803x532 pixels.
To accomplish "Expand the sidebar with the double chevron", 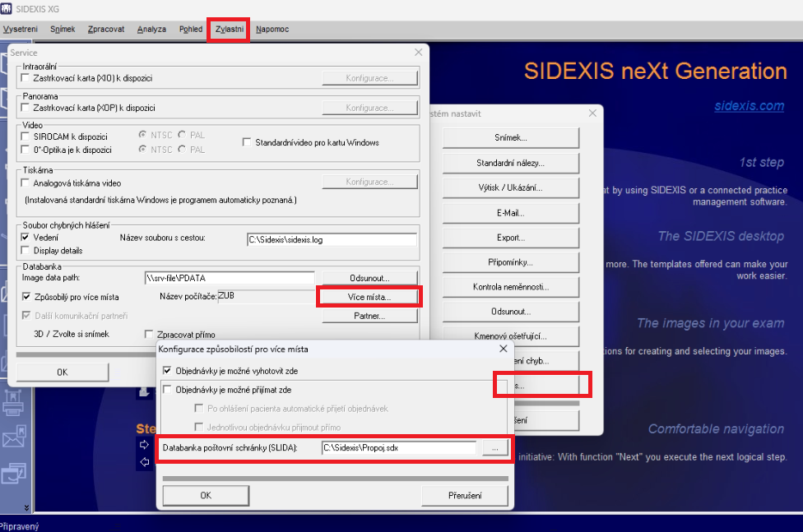I will tap(26, 507).
